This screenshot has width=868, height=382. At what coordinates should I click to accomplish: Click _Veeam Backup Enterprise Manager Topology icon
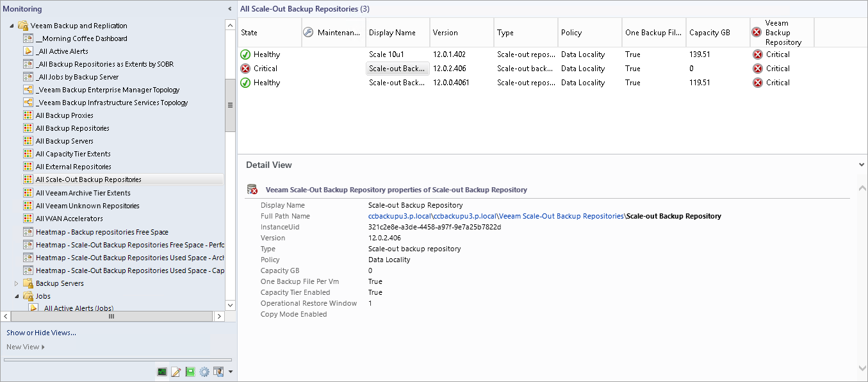coord(28,90)
